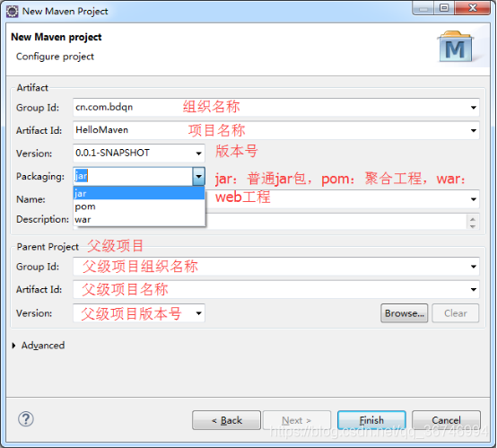Open the Artifact Id dropdown arrow for HelloMaven
This screenshot has width=497, height=448.
474,130
